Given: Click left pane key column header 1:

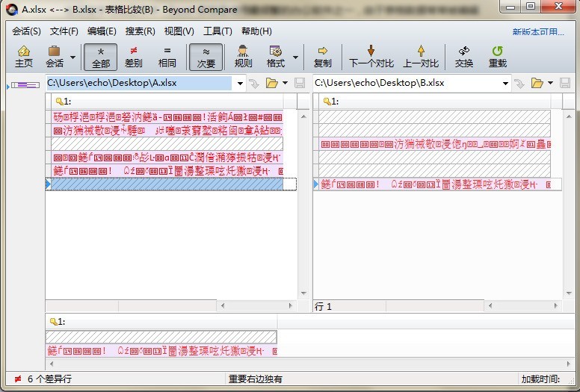Looking at the screenshot, I should pos(167,102).
